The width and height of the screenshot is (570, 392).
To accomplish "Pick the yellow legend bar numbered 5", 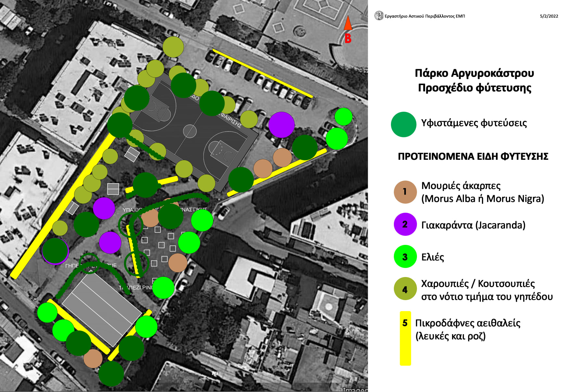I will pyautogui.click(x=405, y=338).
